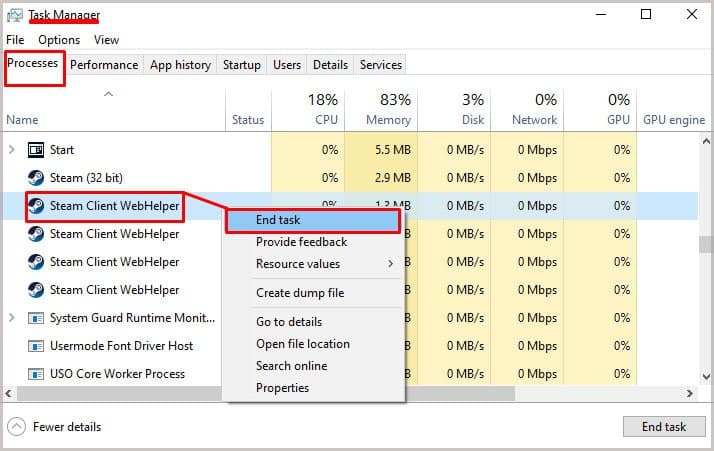Sort by the Name column header
This screenshot has height=451, width=714.
click(114, 111)
